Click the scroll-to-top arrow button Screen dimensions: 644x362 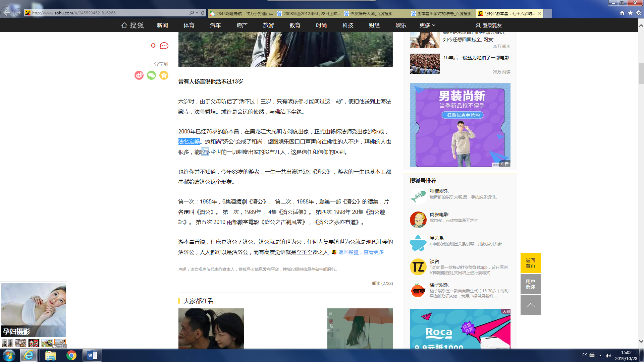tap(530, 305)
